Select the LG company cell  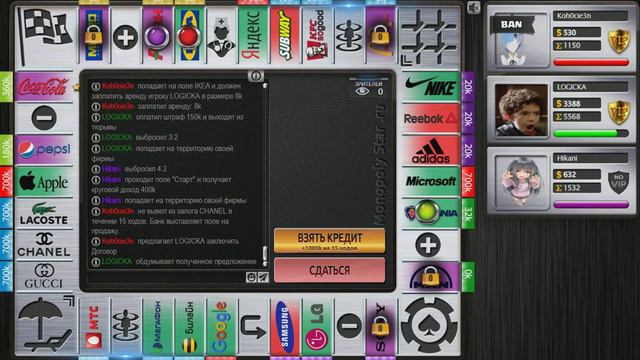317,326
